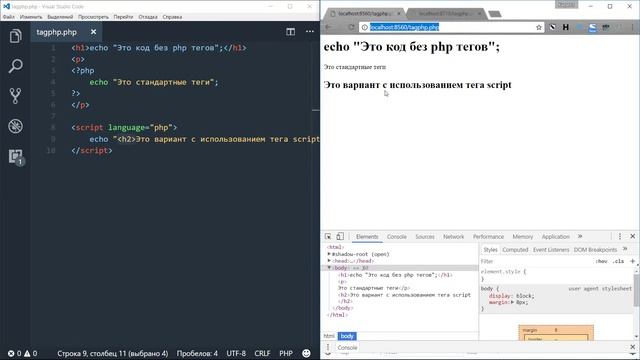Show more DevTools tabs chevron
640x360 pixels.
580,237
